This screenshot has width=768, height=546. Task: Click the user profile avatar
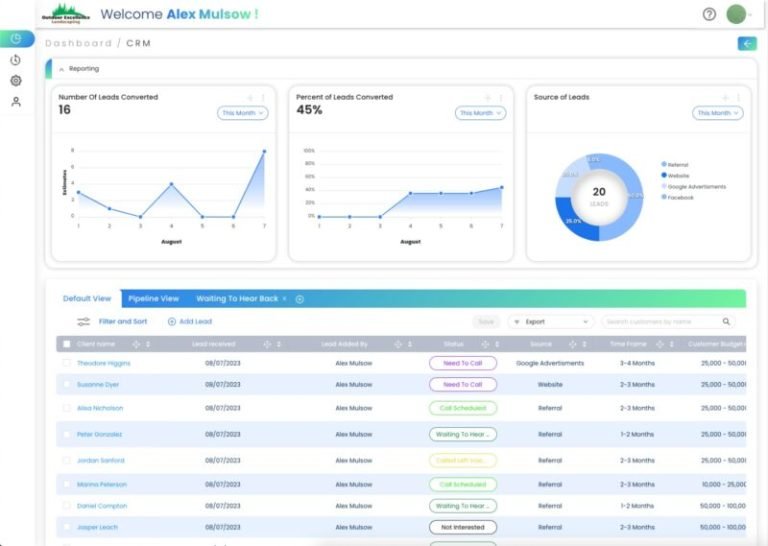tap(736, 14)
